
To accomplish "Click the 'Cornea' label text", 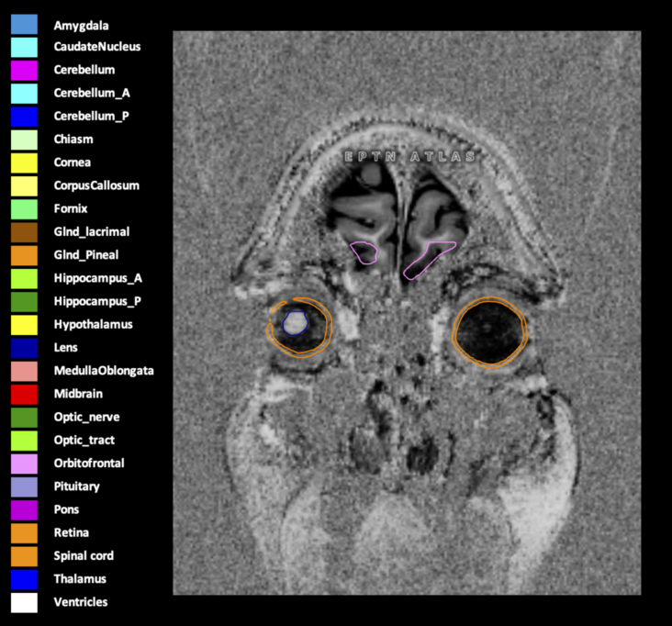I will point(72,162).
